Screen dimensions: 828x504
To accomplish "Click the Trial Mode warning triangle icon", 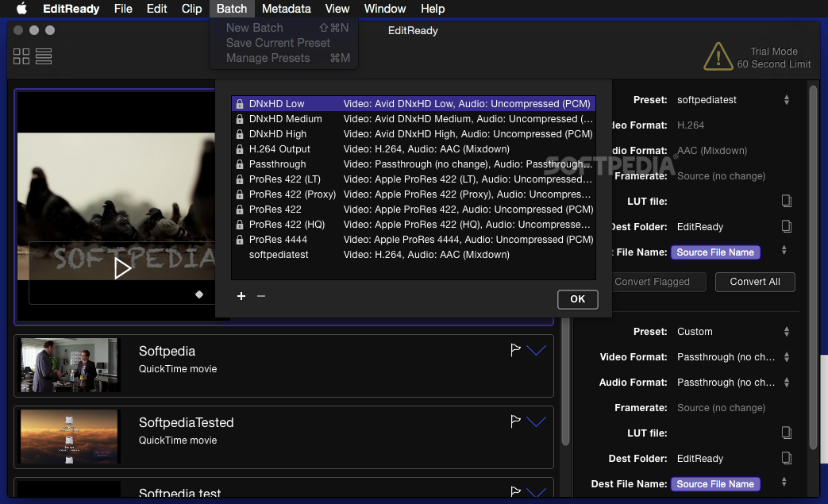I will click(718, 56).
